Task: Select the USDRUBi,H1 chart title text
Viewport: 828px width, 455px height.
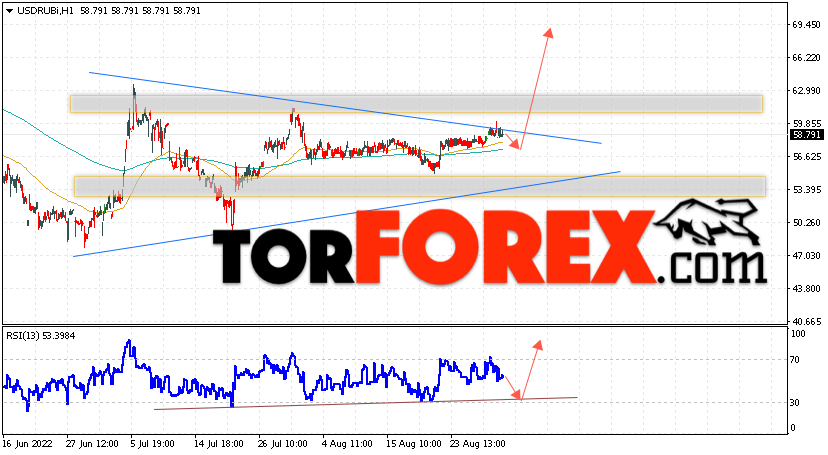Action: click(x=45, y=11)
